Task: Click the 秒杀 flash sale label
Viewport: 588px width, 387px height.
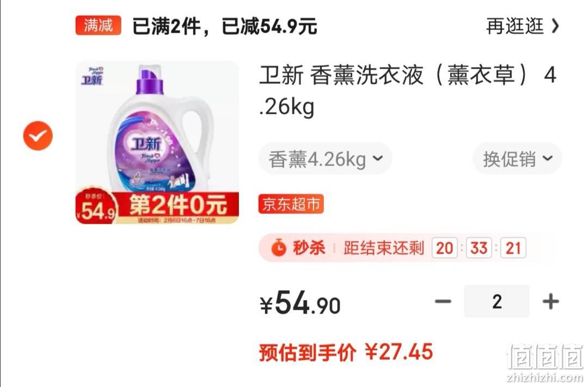Action: pos(309,248)
